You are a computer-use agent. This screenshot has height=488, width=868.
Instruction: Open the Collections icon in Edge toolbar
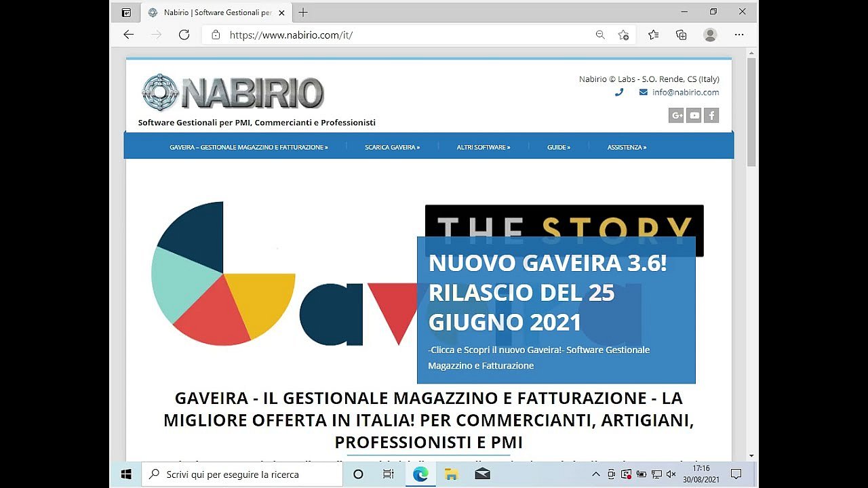pos(682,35)
